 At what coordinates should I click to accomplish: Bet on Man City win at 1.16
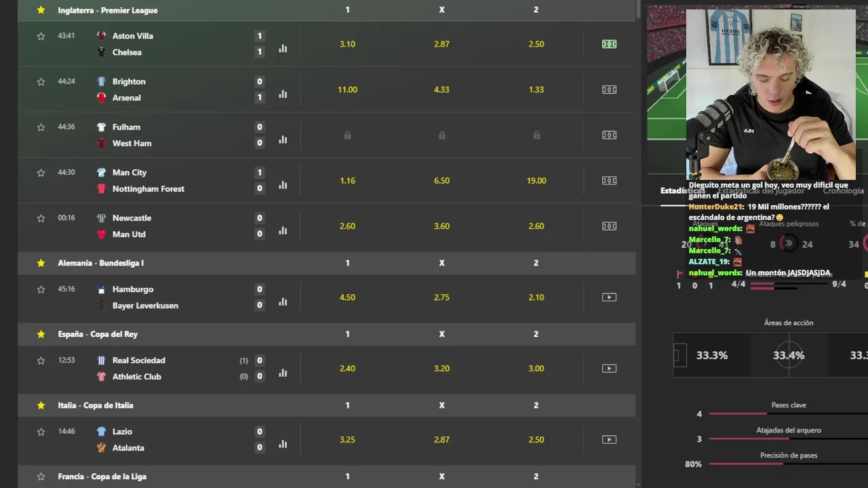coord(347,181)
